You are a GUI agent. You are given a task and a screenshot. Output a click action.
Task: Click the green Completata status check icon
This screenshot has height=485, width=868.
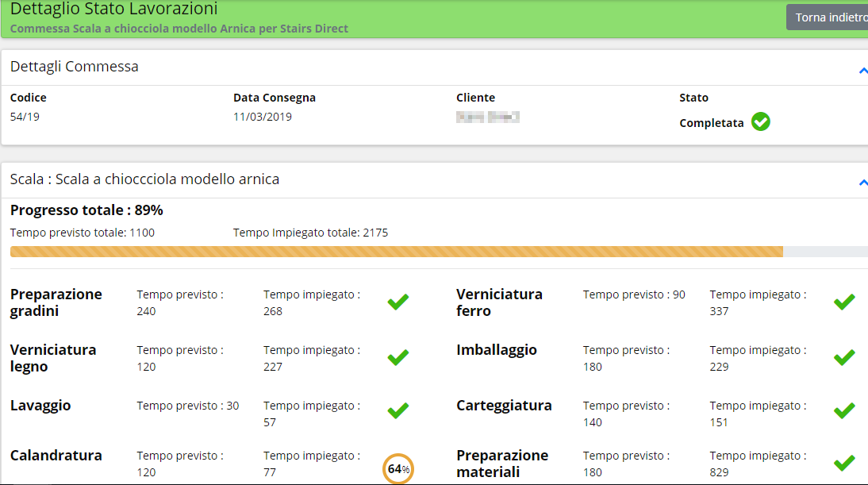click(x=761, y=121)
